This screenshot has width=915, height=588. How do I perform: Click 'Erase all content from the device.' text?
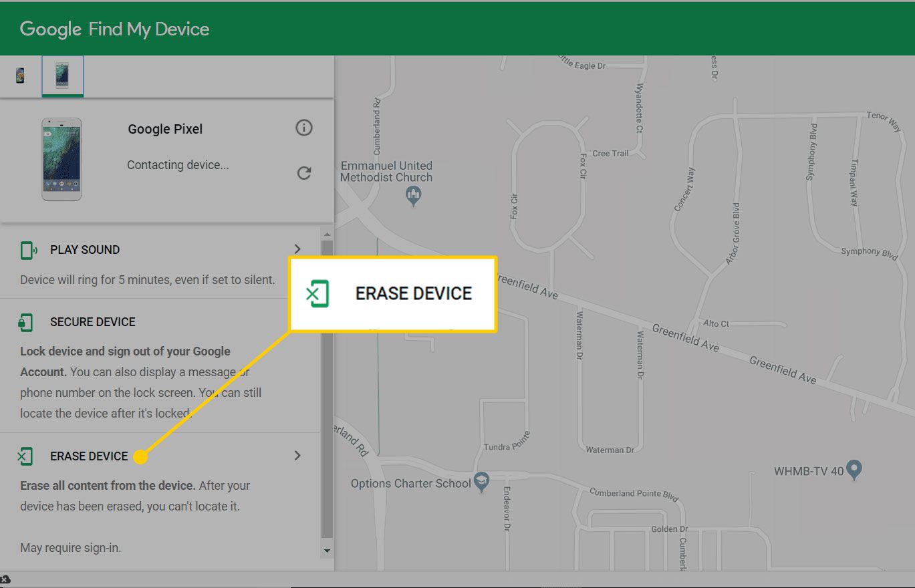tap(108, 486)
